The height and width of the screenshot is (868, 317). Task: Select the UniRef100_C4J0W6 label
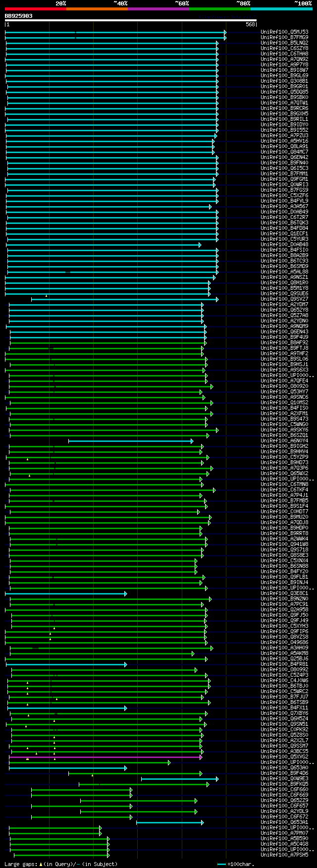[x=284, y=681]
